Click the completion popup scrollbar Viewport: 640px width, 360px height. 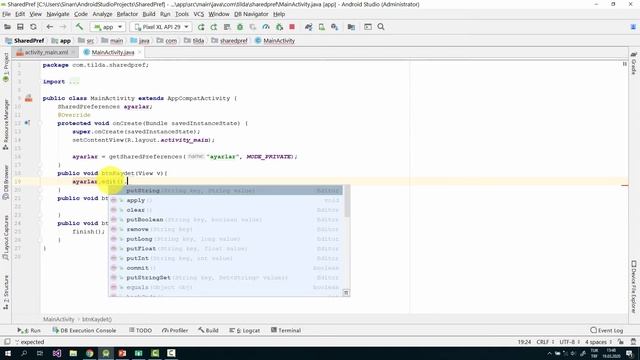pyautogui.click(x=347, y=202)
